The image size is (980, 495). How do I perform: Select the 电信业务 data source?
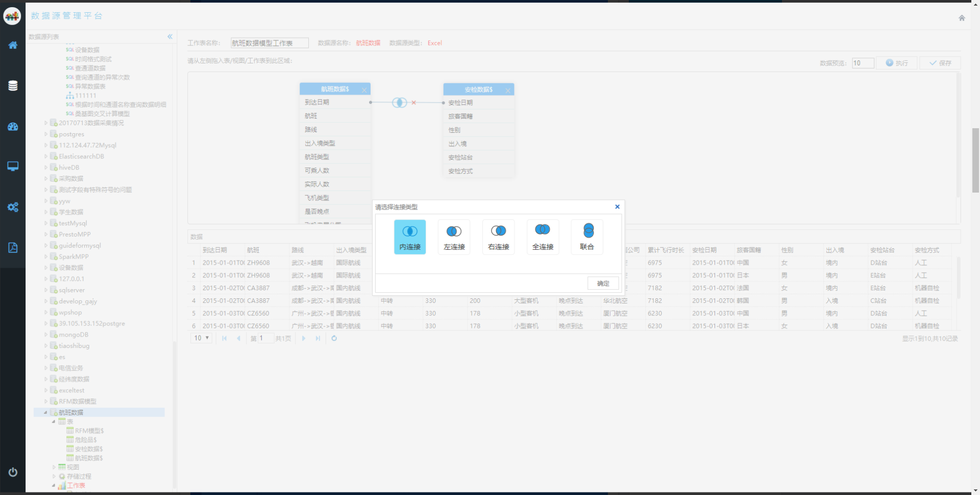click(71, 368)
